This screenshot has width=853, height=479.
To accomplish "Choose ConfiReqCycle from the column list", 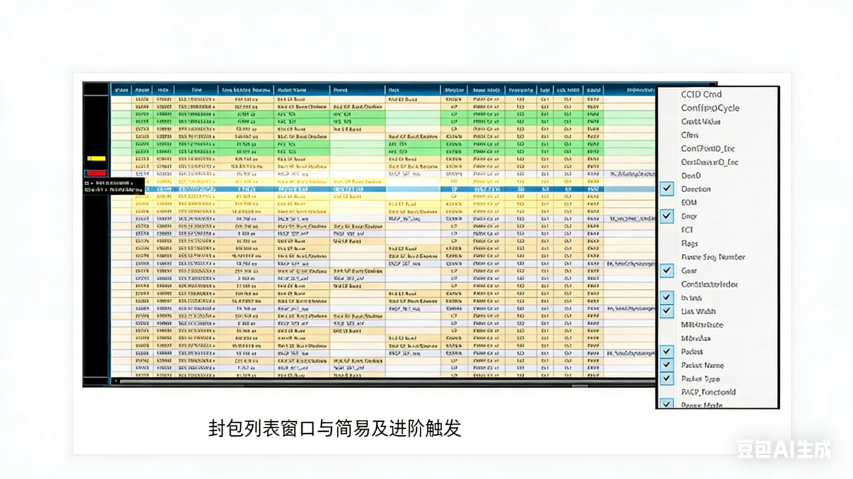I will pos(710,108).
